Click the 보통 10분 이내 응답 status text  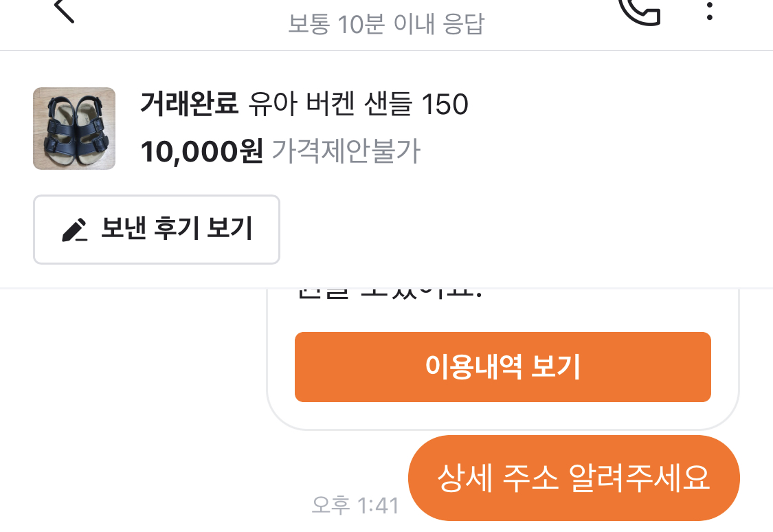pos(386,25)
